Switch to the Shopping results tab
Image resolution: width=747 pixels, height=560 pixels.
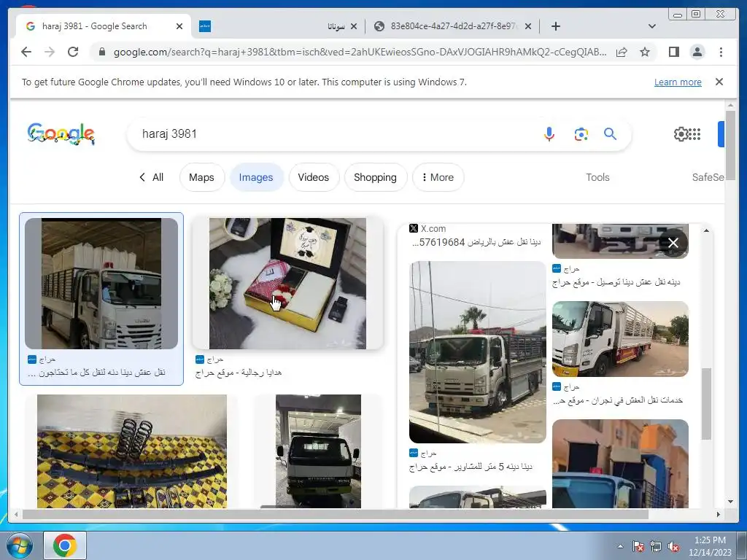coord(375,177)
